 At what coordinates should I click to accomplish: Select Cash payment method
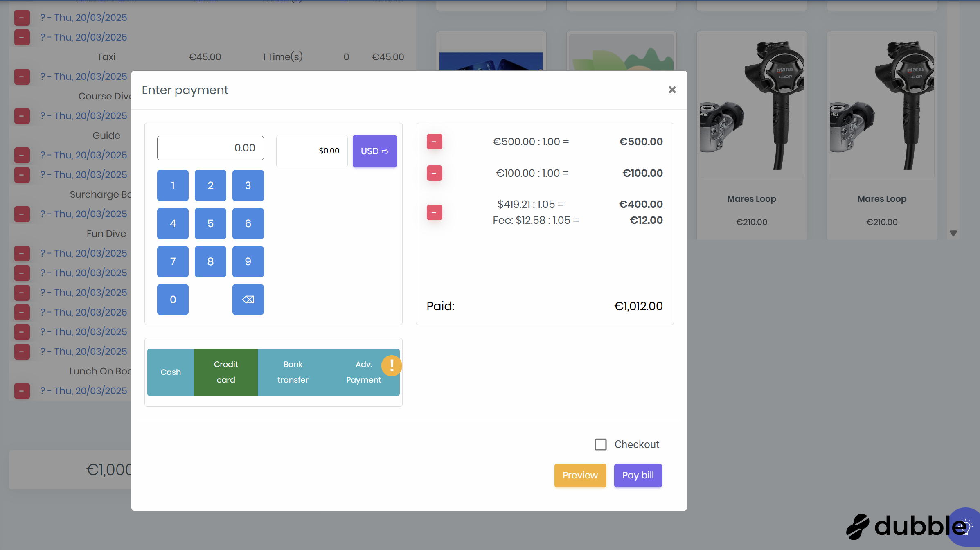pos(171,372)
